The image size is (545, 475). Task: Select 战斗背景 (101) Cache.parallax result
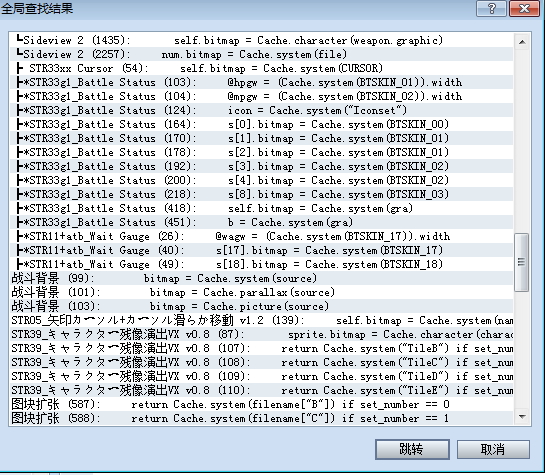pyautogui.click(x=261, y=292)
